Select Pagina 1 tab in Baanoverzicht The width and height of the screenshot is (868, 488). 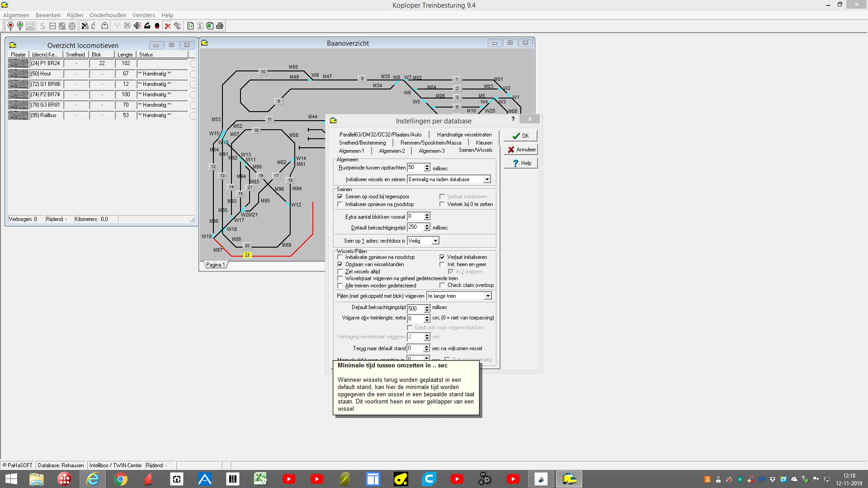point(216,265)
